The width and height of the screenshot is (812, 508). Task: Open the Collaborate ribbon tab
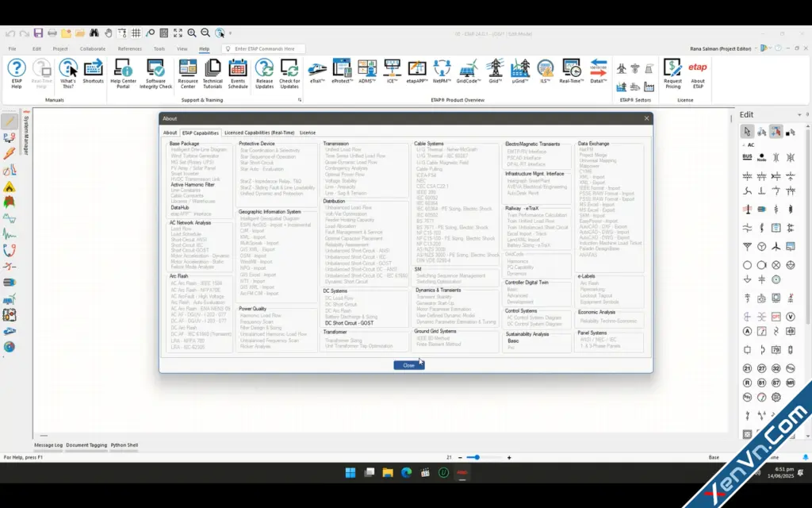93,48
